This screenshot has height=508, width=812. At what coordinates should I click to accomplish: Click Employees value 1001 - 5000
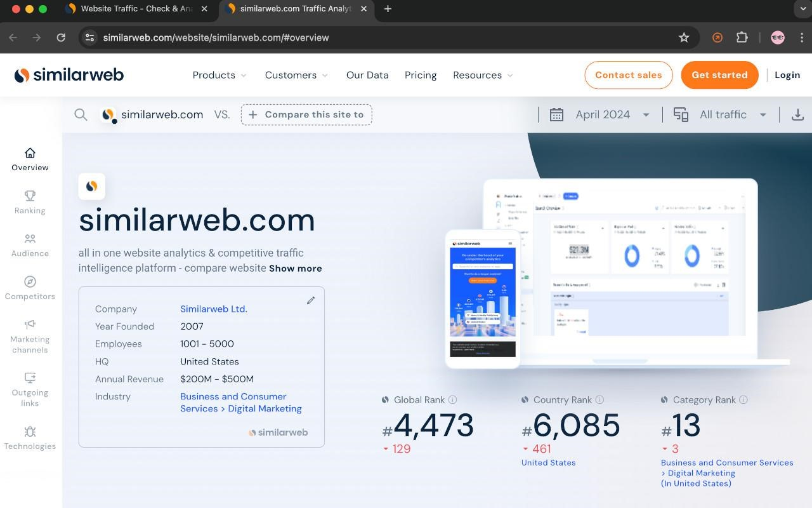coord(207,344)
